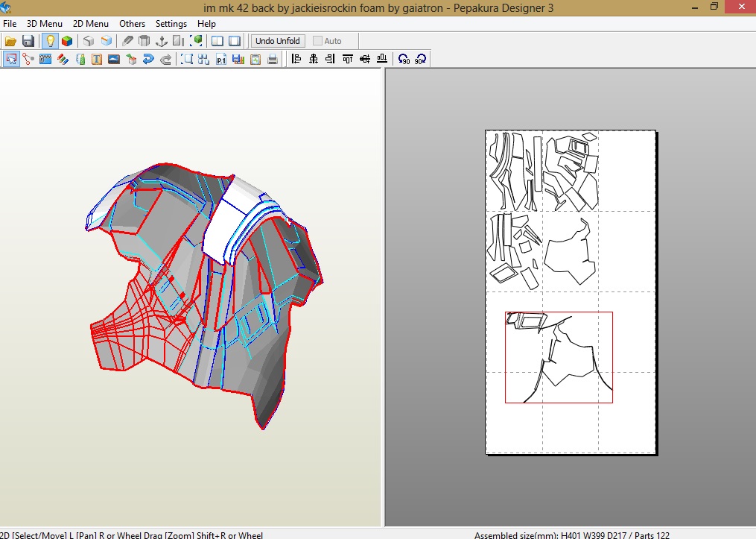Open the Settings menu

171,24
